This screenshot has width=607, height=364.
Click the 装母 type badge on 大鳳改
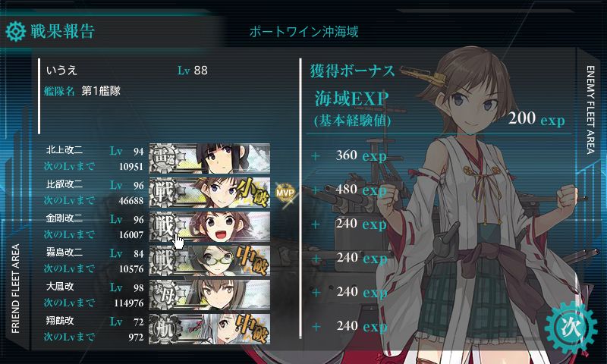click(163, 295)
